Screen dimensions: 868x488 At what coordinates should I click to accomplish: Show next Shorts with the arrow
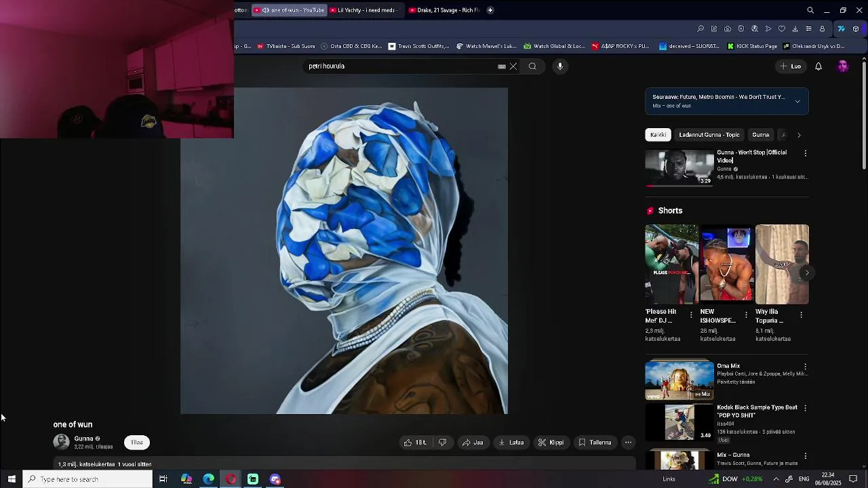pos(807,272)
